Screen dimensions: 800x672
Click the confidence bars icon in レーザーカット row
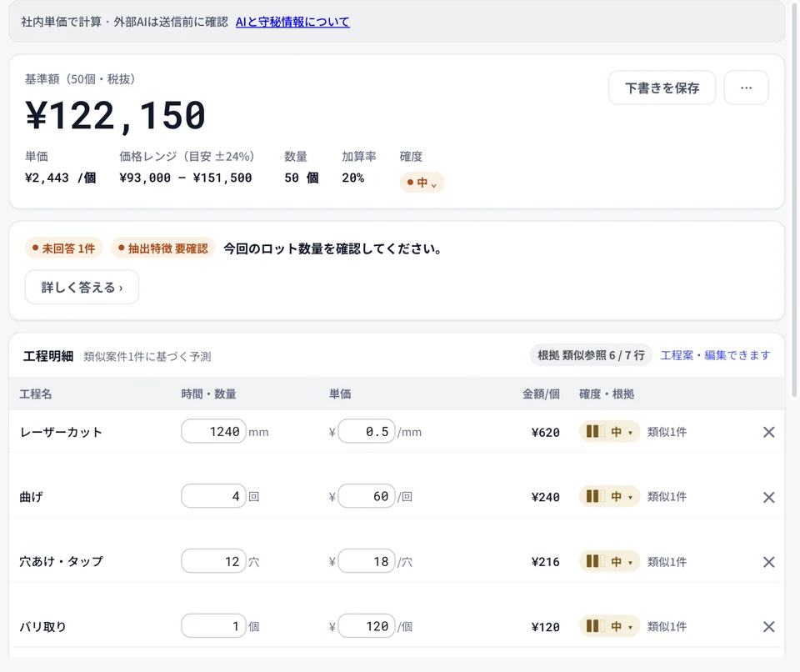click(x=594, y=432)
